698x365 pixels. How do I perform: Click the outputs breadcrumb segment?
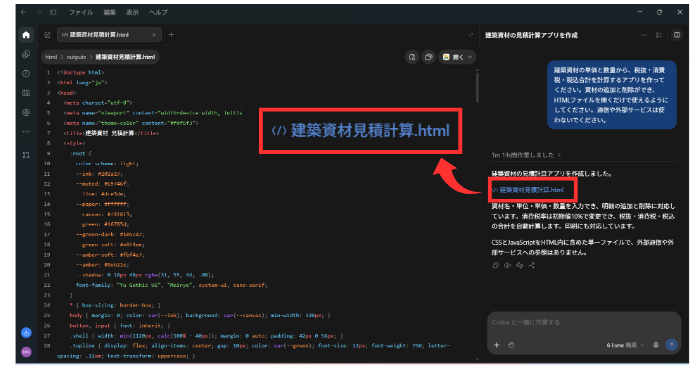(76, 57)
